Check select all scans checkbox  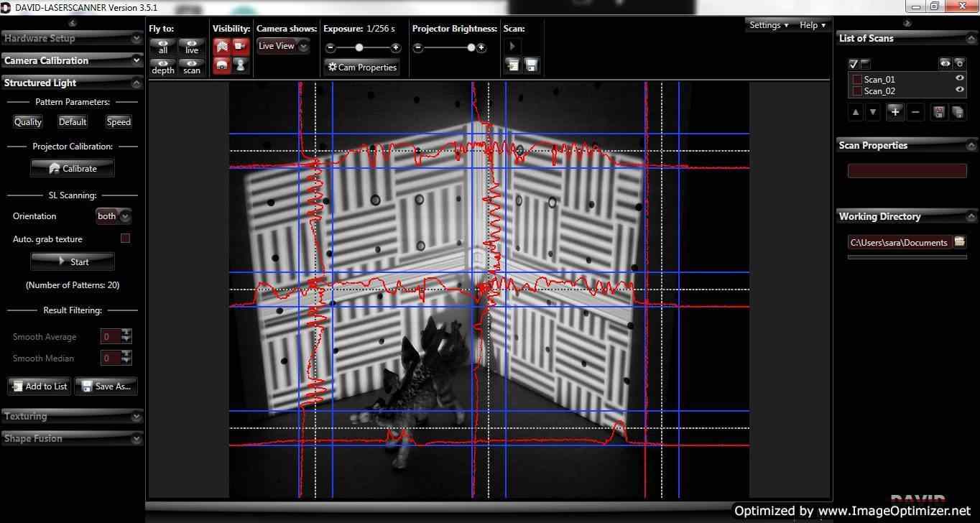854,64
